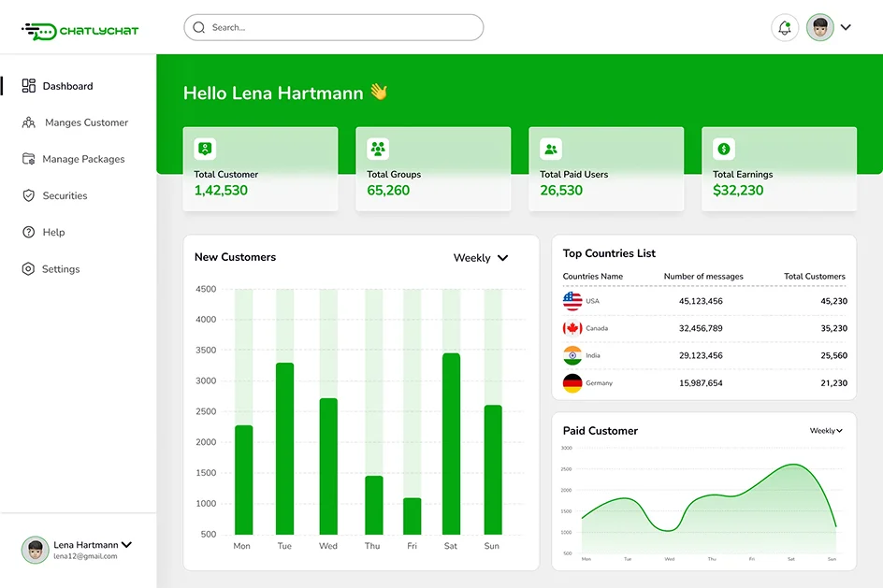Click the Total Groups card icon

click(378, 148)
